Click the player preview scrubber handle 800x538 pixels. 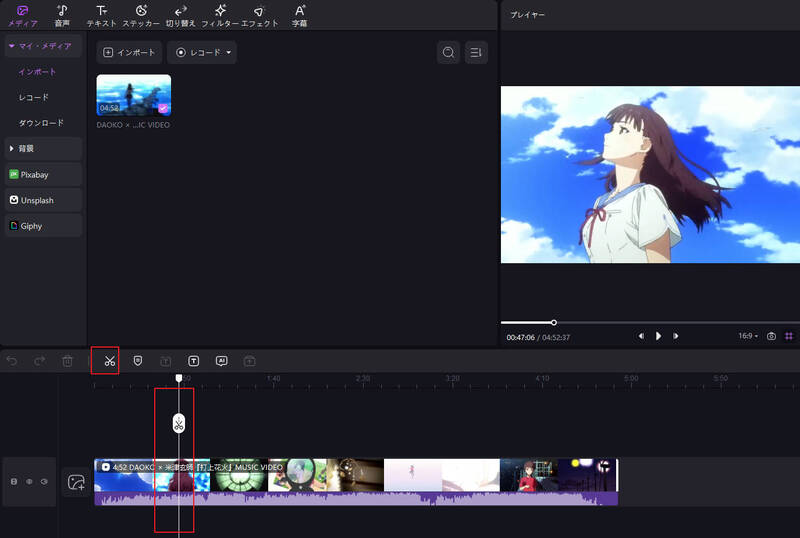coord(554,323)
